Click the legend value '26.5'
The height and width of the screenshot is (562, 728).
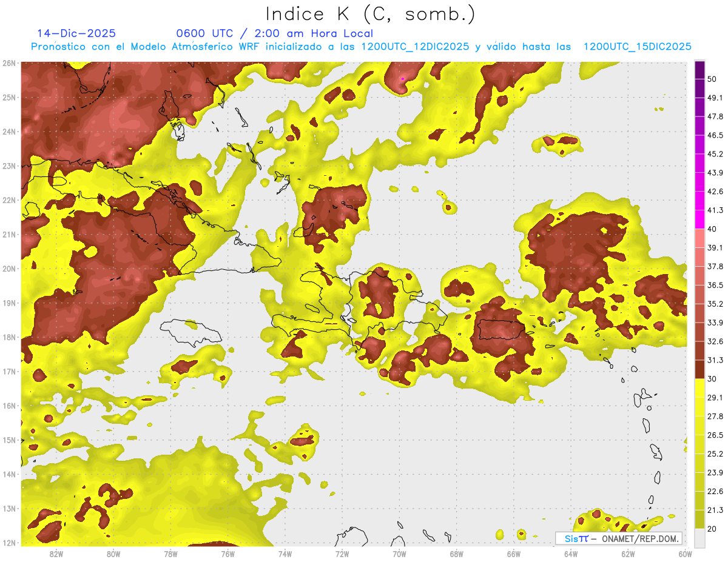[715, 435]
